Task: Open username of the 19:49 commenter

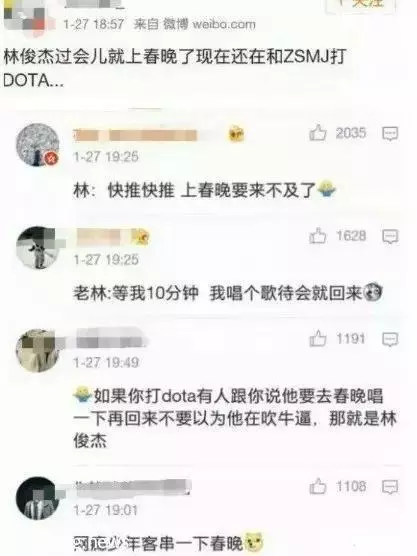Action: click(x=111, y=340)
